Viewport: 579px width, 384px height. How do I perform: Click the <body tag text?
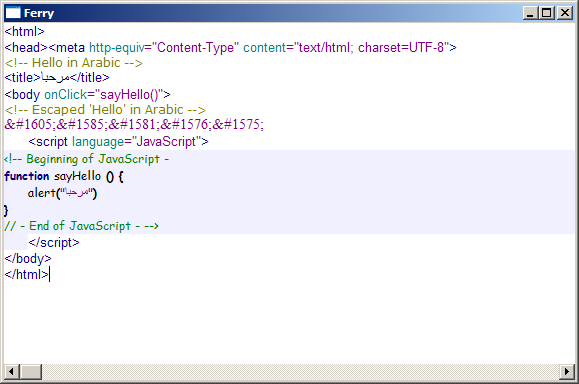[22, 95]
